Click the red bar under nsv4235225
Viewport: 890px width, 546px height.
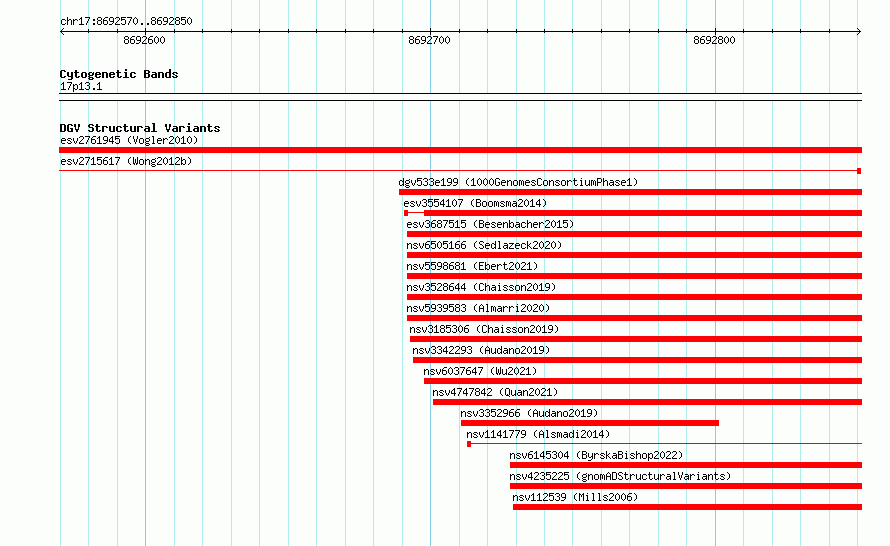686,486
